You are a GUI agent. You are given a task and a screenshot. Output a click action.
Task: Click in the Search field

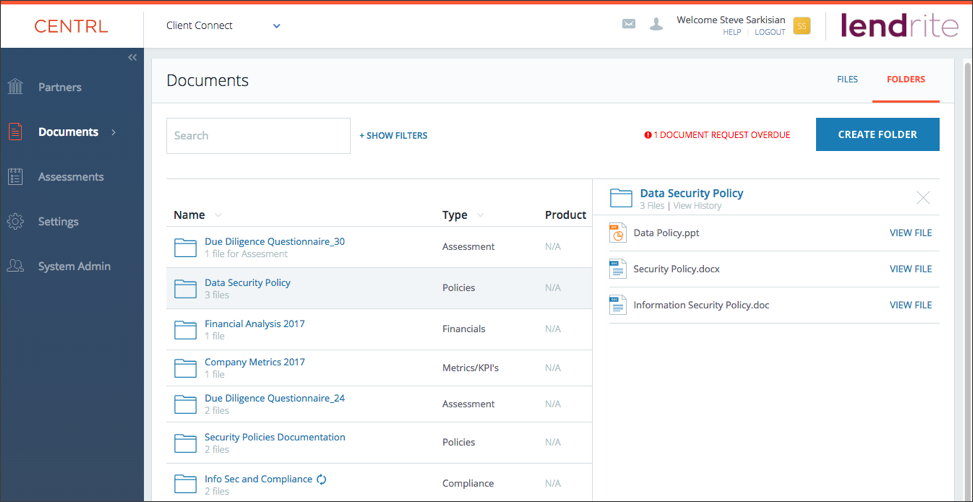pos(258,135)
